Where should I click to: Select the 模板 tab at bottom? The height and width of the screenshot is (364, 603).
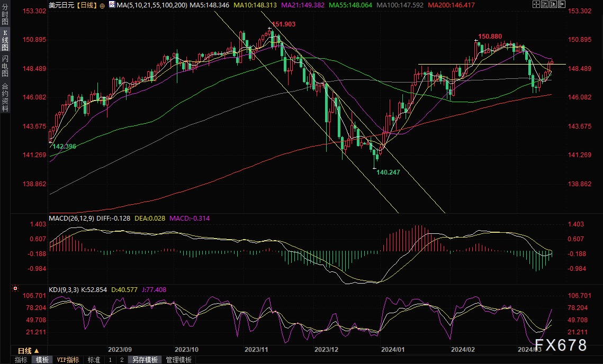click(42, 360)
